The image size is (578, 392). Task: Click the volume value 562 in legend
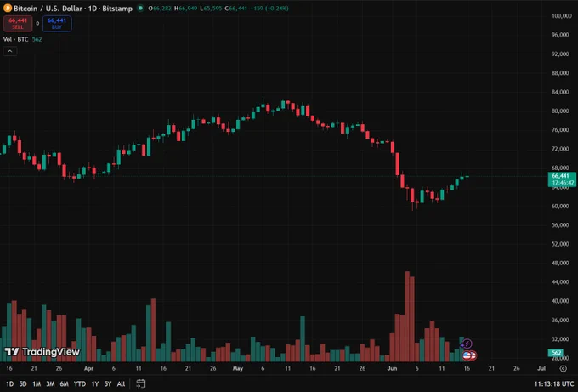click(37, 39)
